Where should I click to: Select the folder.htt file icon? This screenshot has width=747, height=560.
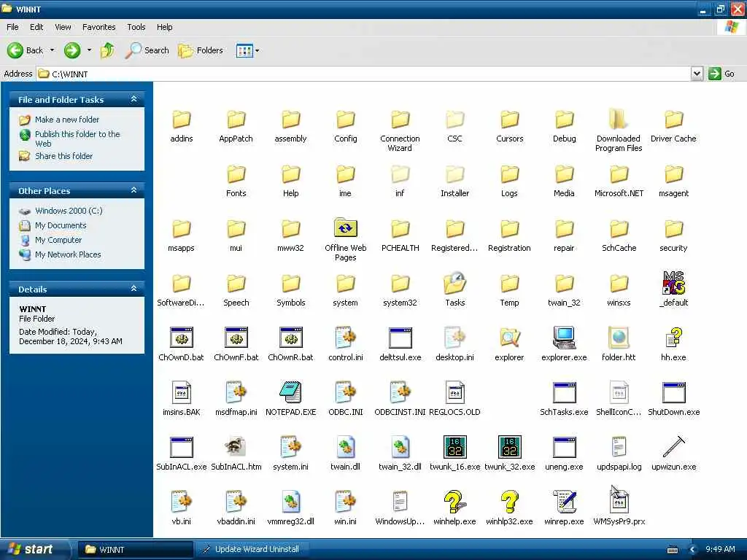[x=619, y=338]
